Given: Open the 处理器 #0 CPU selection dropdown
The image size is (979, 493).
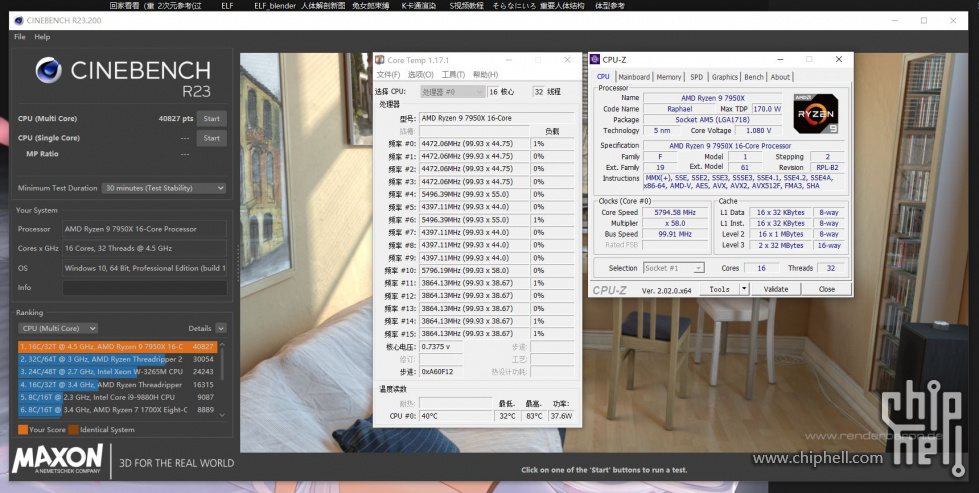Looking at the screenshot, I should click(x=452, y=92).
